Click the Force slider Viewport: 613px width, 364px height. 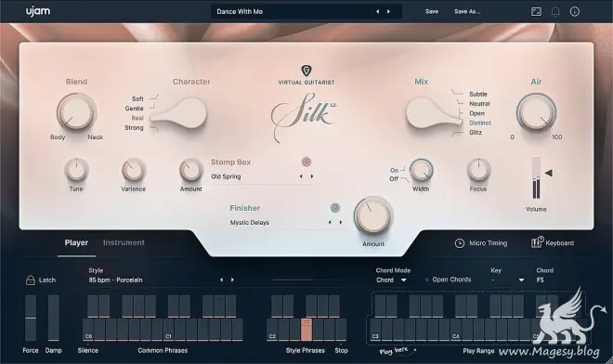[31, 318]
